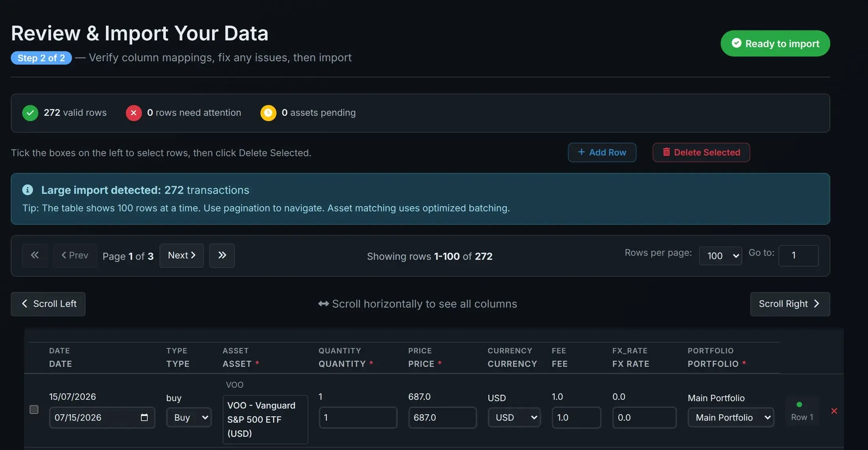
Task: Click the horizontal scroll arrows hint icon
Action: point(324,304)
